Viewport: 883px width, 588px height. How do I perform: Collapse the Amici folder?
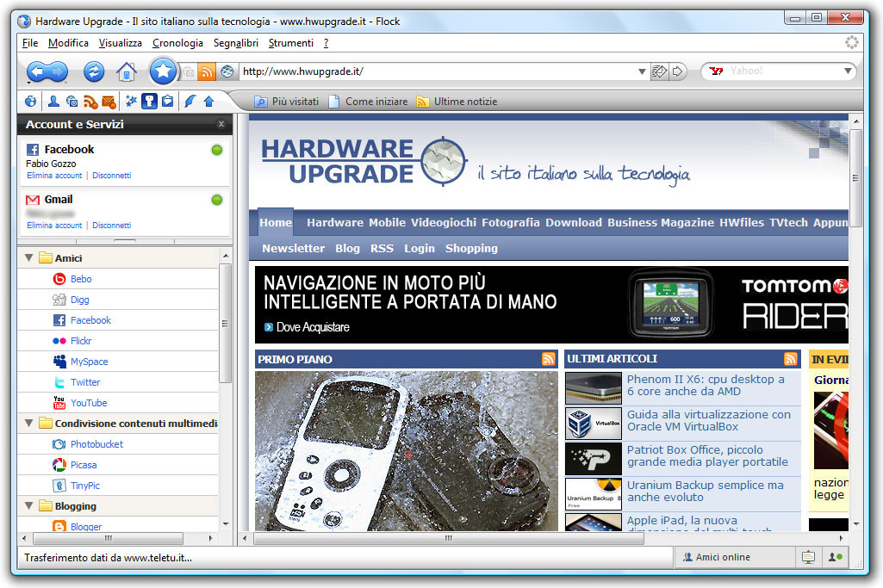[x=29, y=257]
